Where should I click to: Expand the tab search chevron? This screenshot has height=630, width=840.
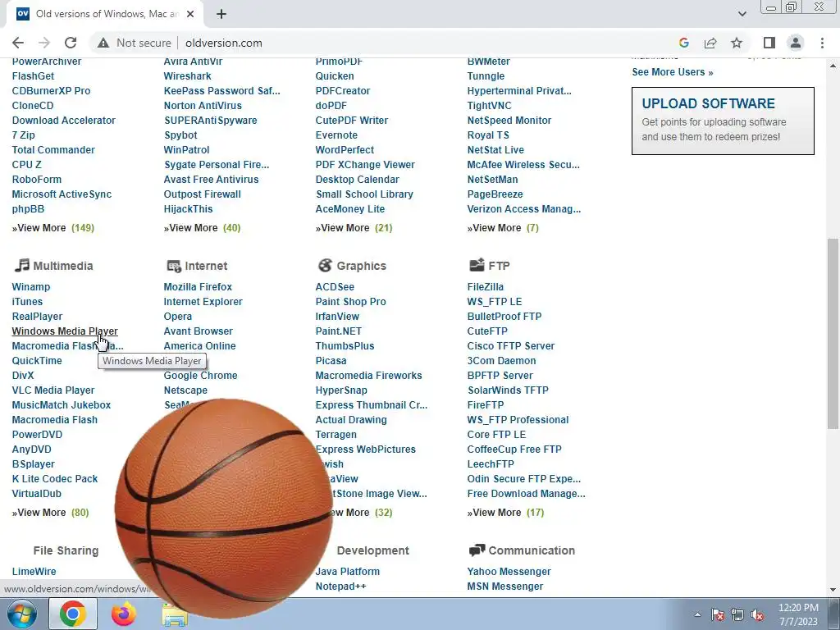coord(742,15)
